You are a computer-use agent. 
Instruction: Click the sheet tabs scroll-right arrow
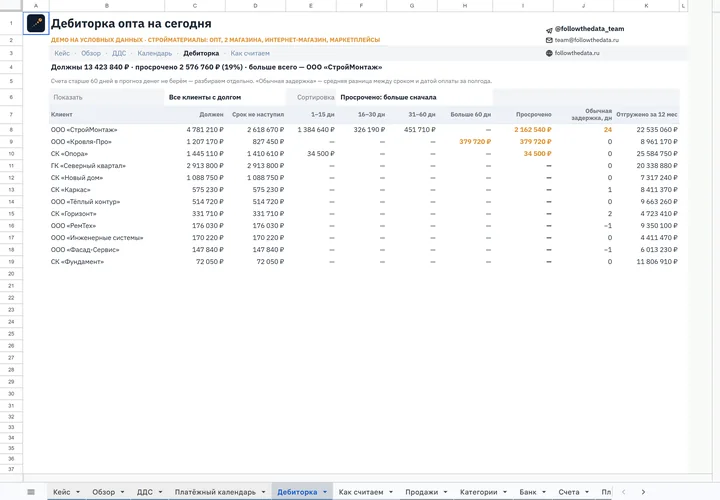[x=643, y=492]
